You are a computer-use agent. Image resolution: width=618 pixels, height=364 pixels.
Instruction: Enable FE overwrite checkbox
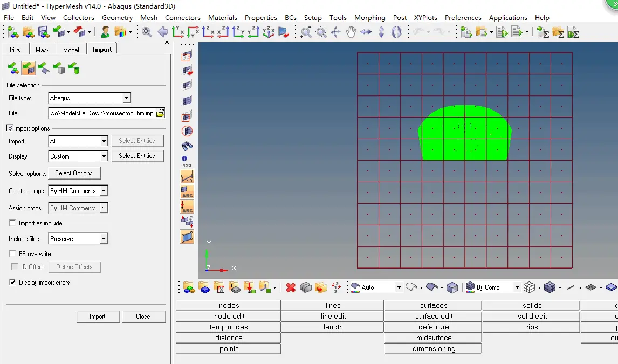pyautogui.click(x=12, y=253)
